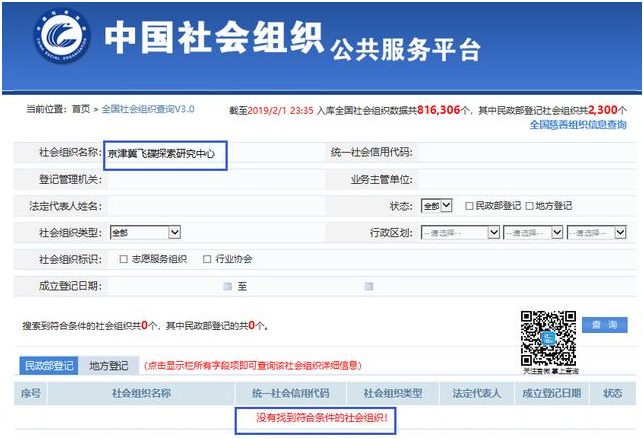643x439 pixels.
Task: Click the 成立登记日期 start date field
Action: 165,286
